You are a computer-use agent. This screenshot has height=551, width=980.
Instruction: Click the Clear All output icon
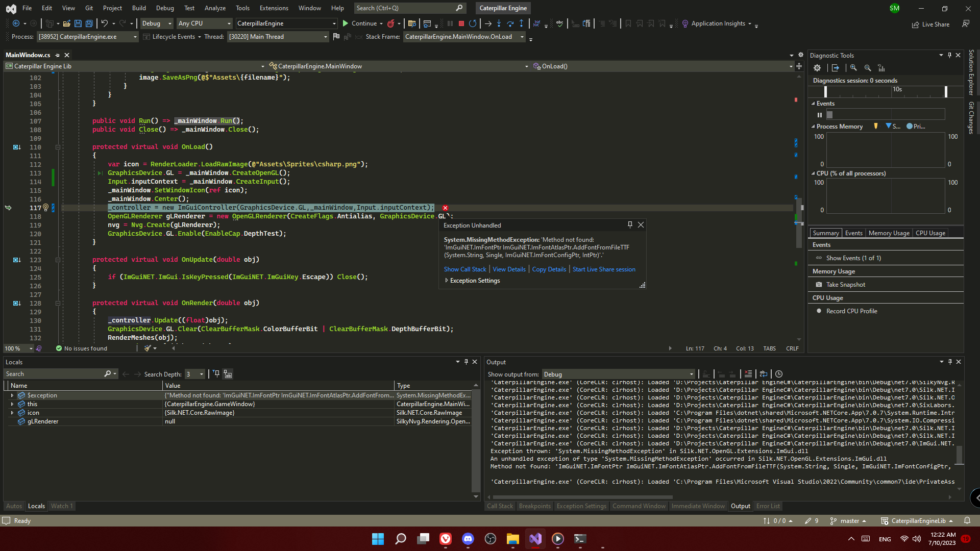pos(748,374)
